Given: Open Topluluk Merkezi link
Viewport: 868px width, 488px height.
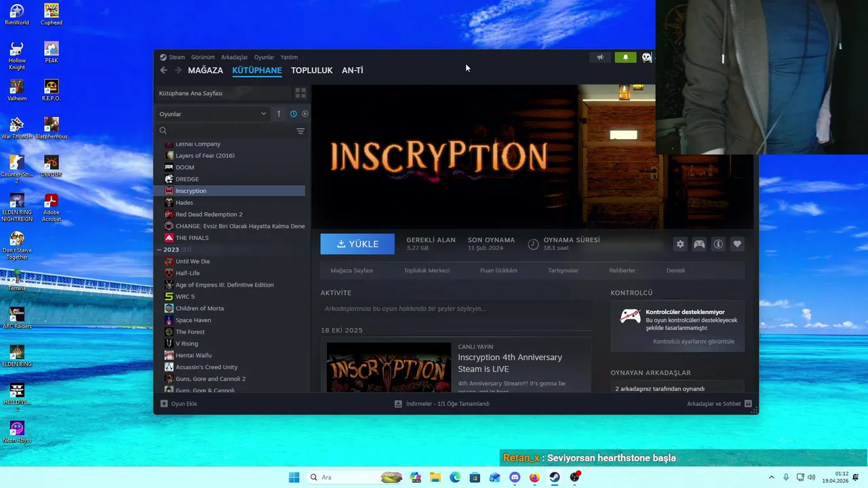Looking at the screenshot, I should pos(427,270).
